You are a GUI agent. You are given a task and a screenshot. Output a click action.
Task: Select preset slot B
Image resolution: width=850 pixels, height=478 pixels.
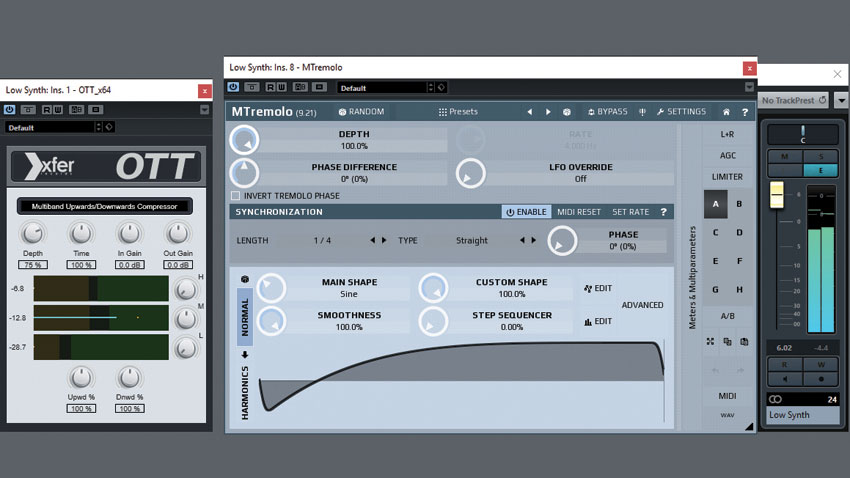tap(739, 204)
